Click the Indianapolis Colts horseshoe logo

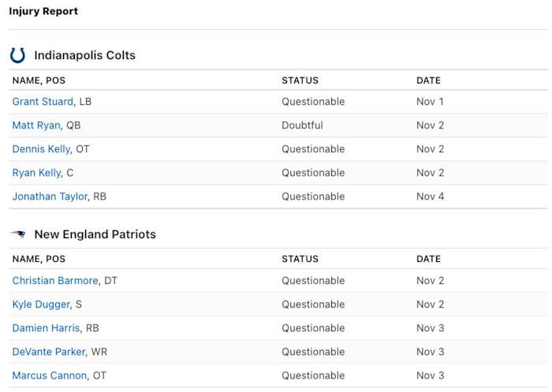17,55
